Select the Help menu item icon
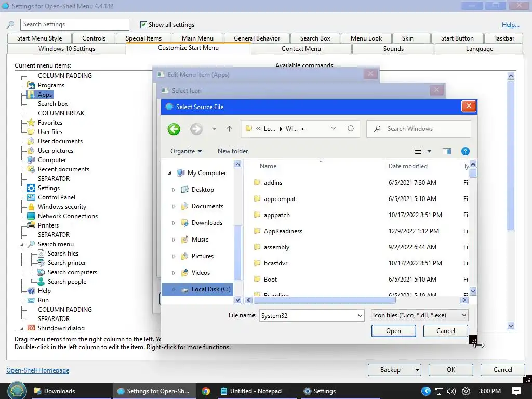 coord(31,291)
